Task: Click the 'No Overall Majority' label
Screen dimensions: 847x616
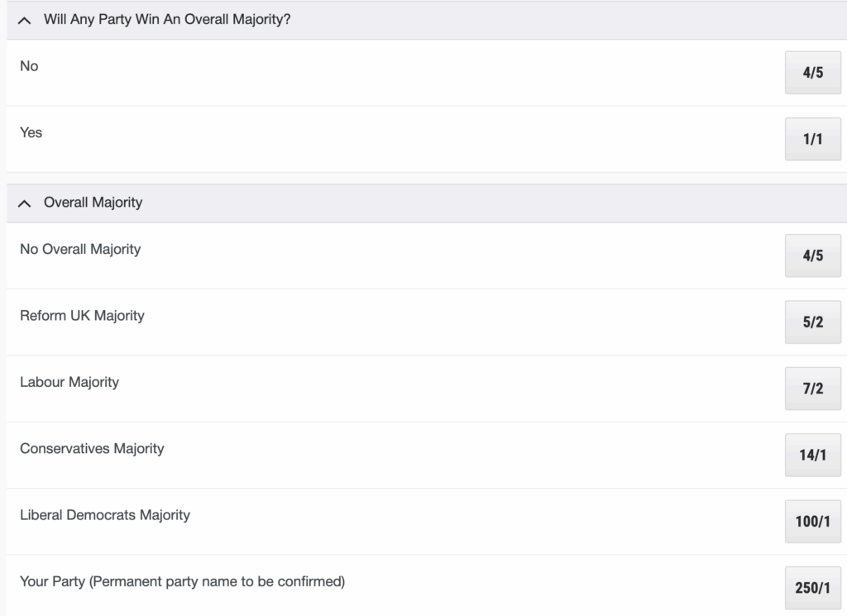Action: click(80, 249)
